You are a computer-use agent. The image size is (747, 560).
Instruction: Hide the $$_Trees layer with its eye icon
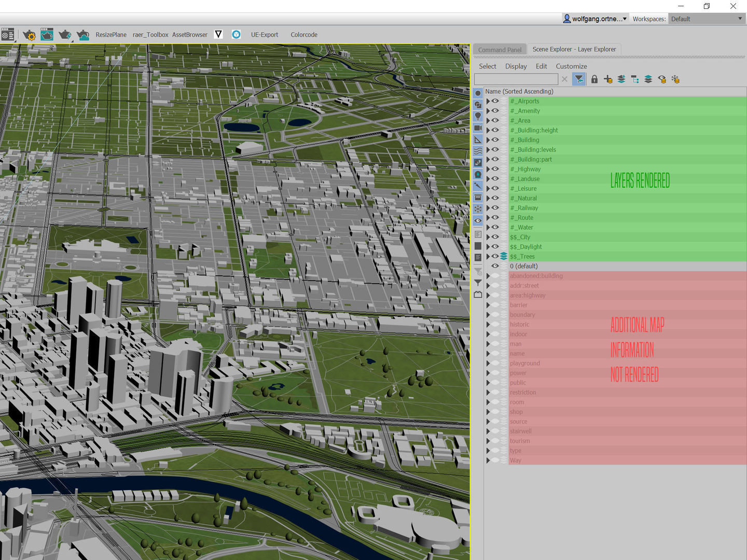495,256
